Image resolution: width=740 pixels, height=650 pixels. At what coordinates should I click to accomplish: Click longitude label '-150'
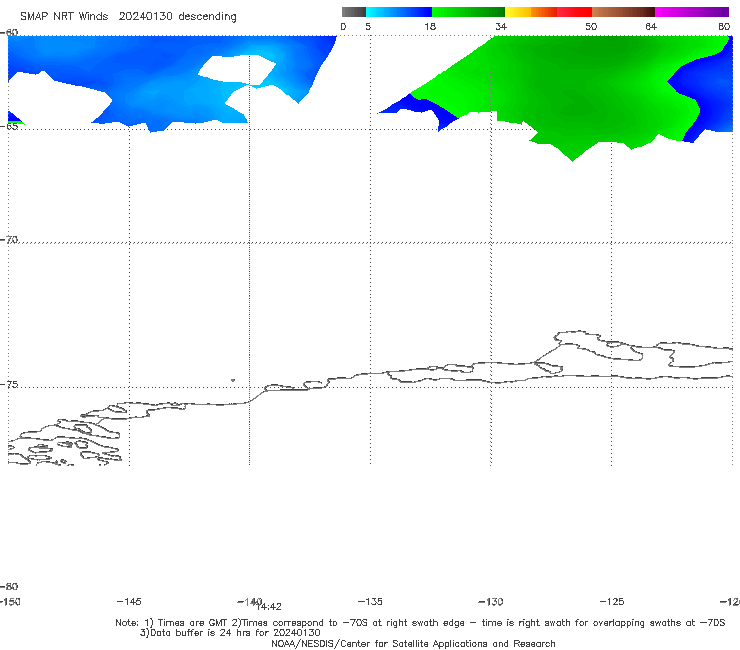tap(10, 601)
